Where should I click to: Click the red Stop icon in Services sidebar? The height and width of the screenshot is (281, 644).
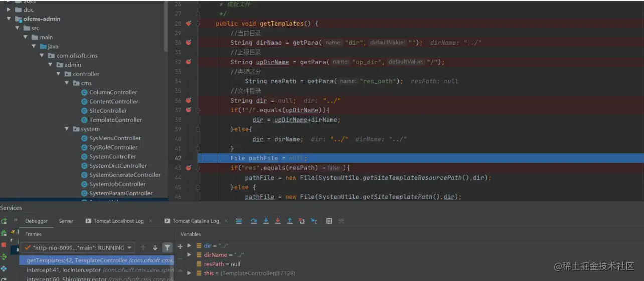4,245
